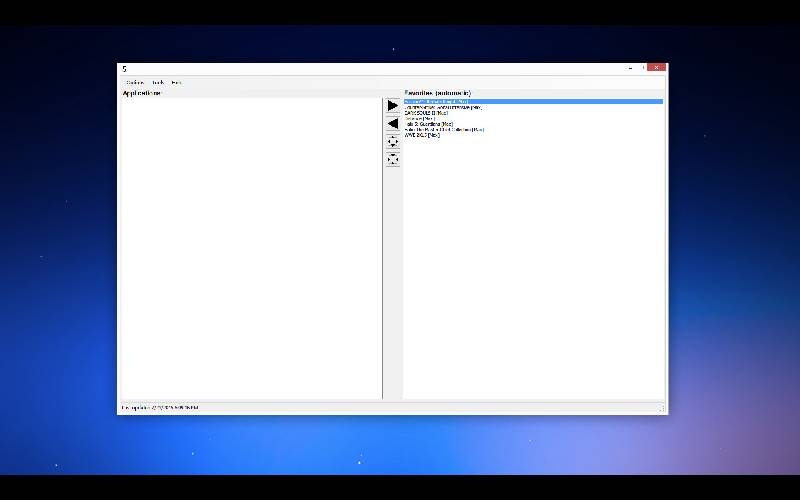Minimize the application window
This screenshot has width=800, height=500.
point(630,68)
